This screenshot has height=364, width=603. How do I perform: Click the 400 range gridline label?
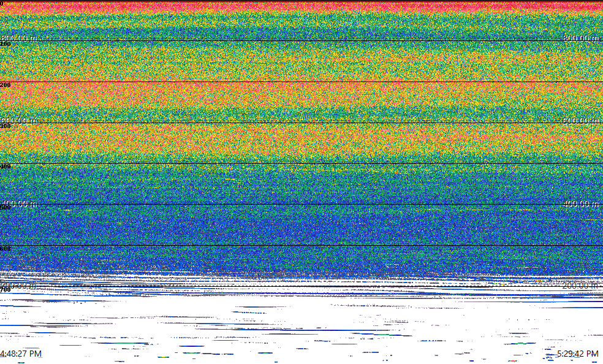point(6,167)
